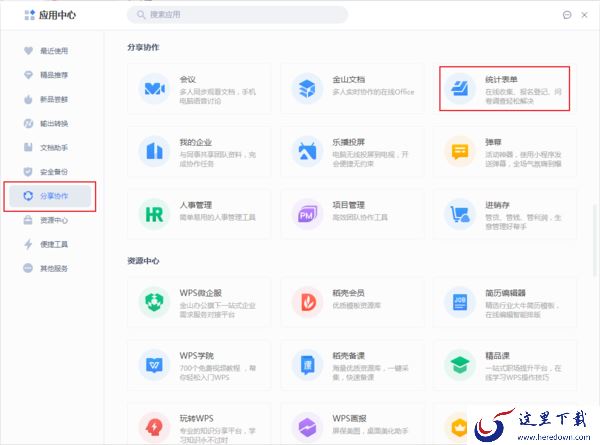Click the WPS画报 title text
Viewport: 600px width, 445px height.
tap(349, 418)
